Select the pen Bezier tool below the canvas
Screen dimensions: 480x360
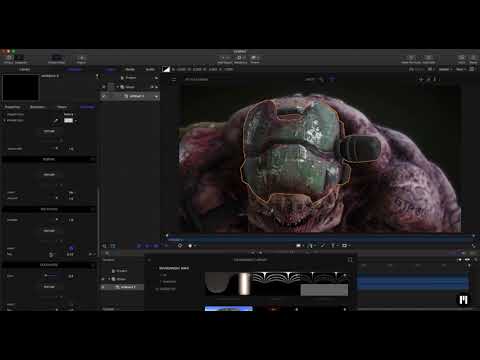310,246
